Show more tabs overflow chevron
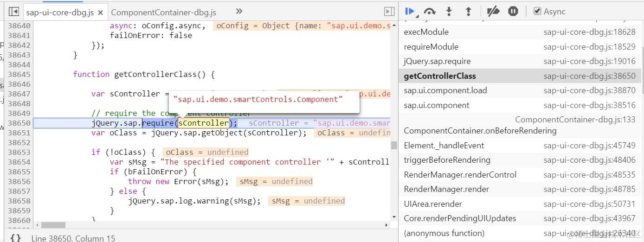The width and height of the screenshot is (644, 242). [239, 12]
